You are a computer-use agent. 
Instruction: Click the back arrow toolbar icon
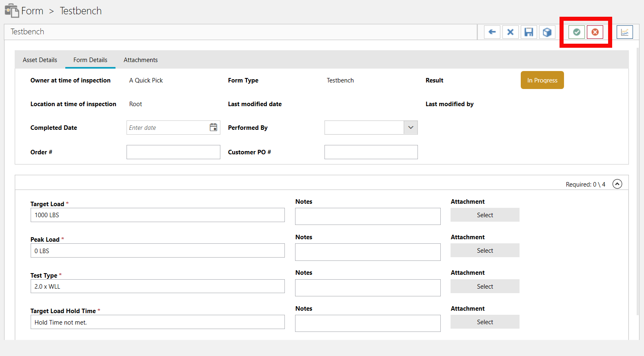click(492, 32)
